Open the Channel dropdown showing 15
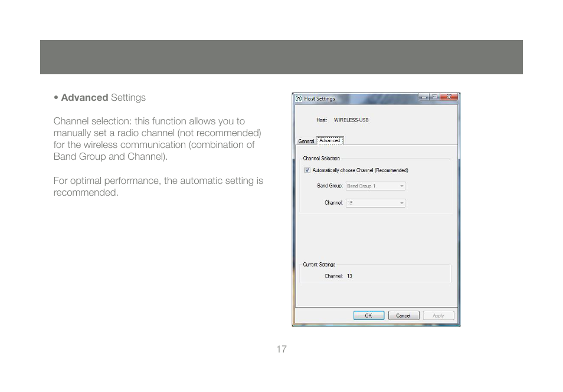This screenshot has width=563, height=392. click(375, 203)
